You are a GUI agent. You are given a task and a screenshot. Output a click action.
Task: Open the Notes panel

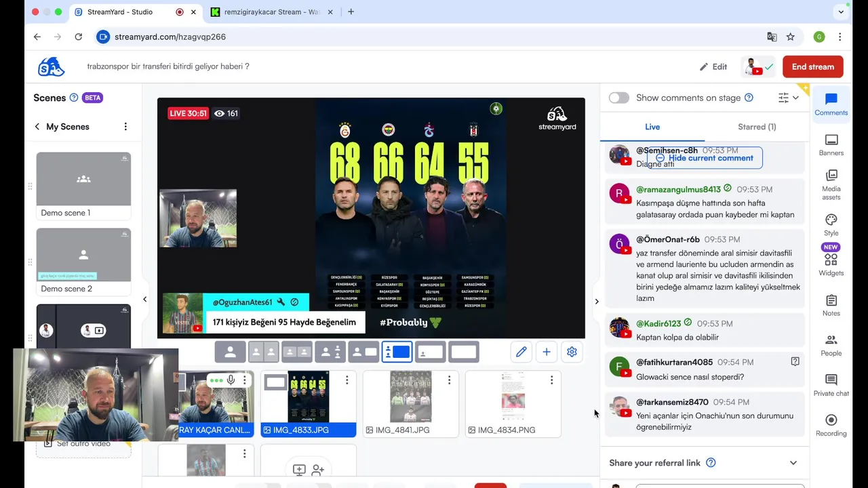click(x=831, y=305)
